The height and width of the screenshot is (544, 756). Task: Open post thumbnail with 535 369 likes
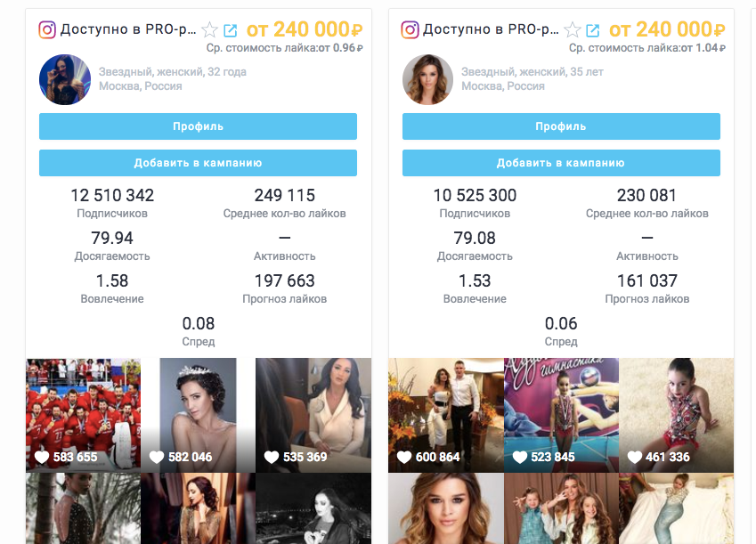[313, 415]
